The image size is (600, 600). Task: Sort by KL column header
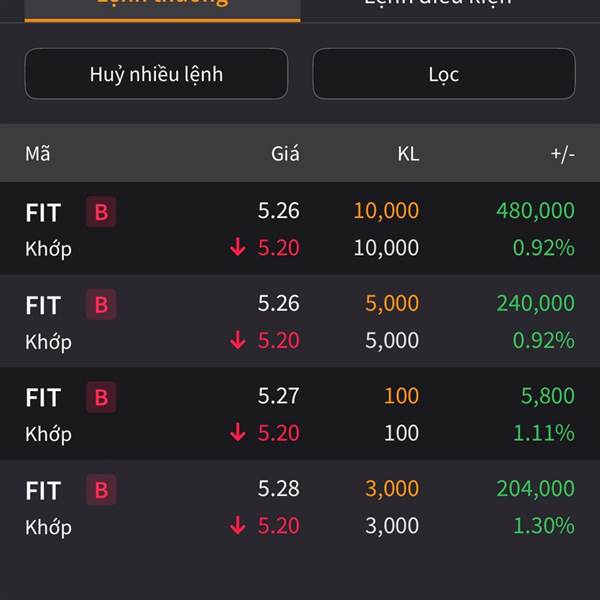coord(408,154)
